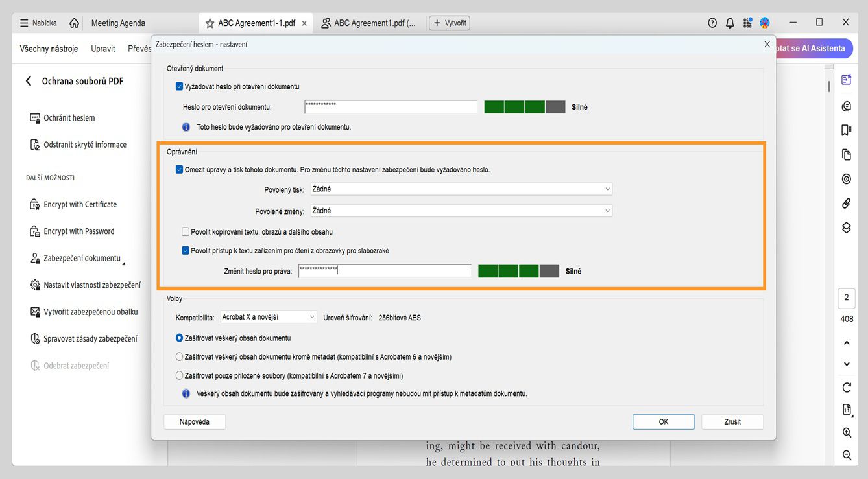Click the zoom out magnifier icon

[847, 455]
